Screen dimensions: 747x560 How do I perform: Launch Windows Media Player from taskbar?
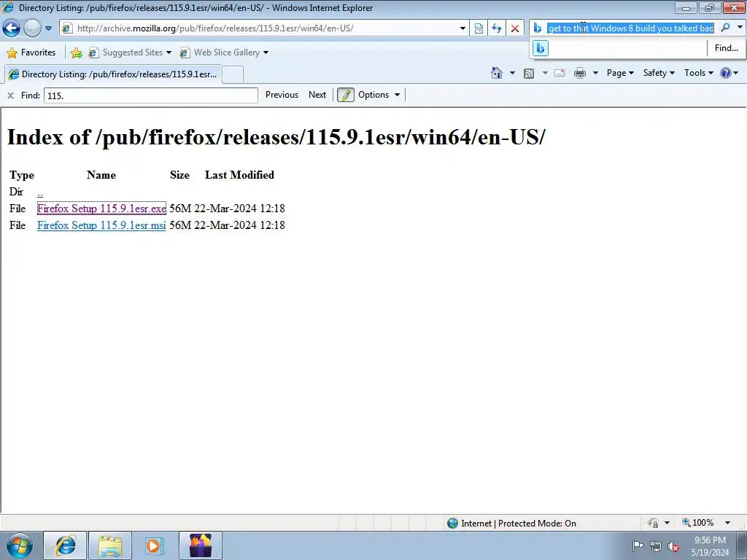coord(154,545)
